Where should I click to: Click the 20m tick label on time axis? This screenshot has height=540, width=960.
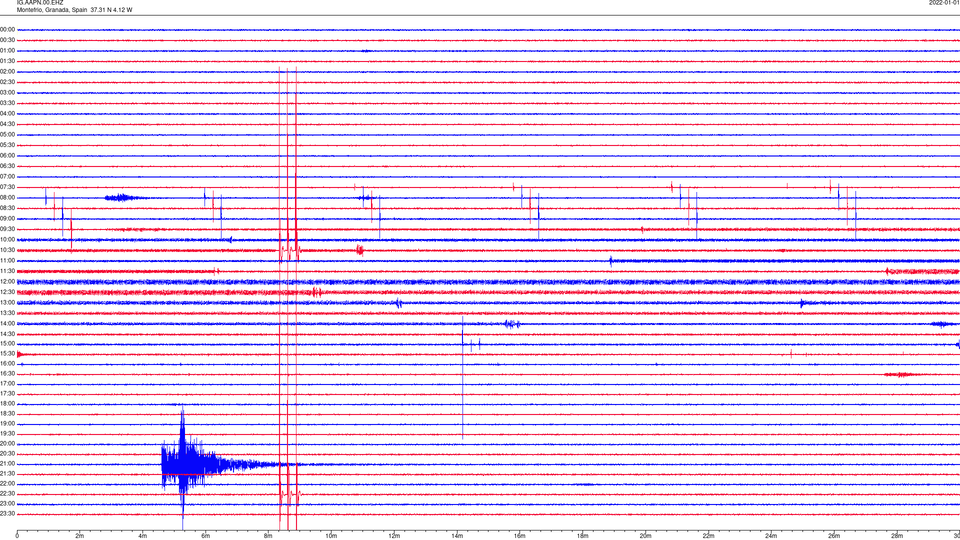[645, 536]
